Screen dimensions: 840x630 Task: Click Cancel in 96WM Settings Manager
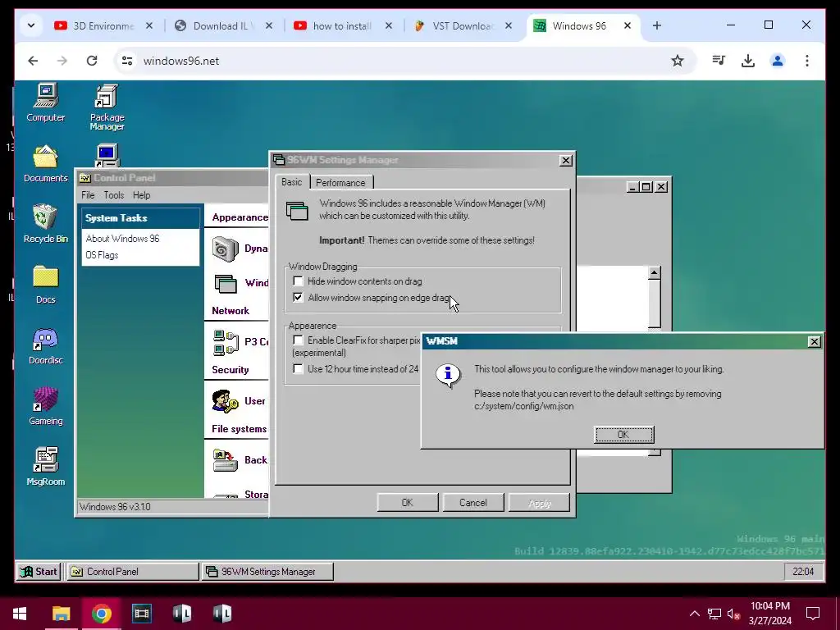(473, 503)
